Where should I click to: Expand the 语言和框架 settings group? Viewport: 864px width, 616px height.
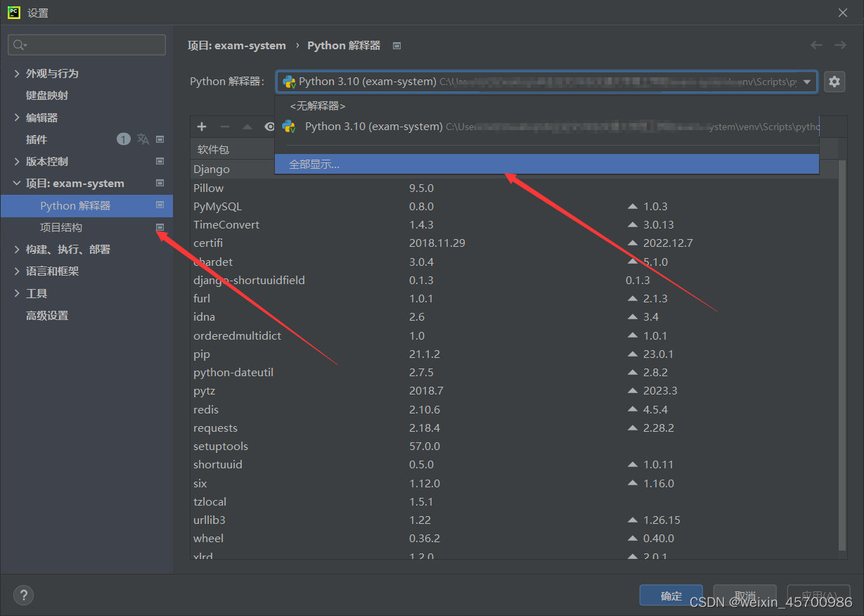[x=17, y=271]
